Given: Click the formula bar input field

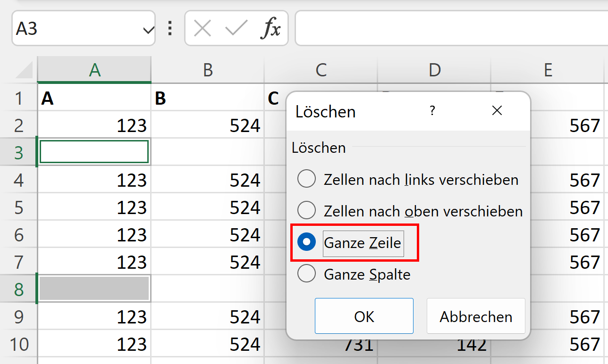Looking at the screenshot, I should 448,29.
